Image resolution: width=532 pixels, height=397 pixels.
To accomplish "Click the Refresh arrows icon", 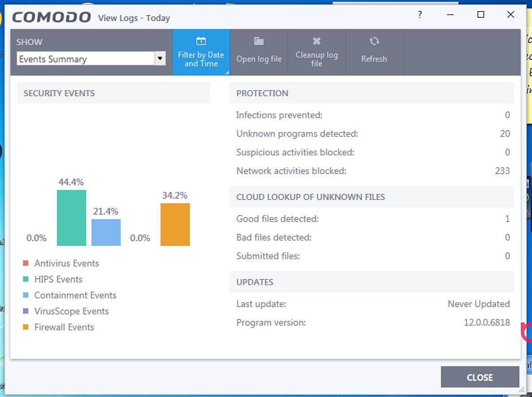I will click(x=374, y=41).
